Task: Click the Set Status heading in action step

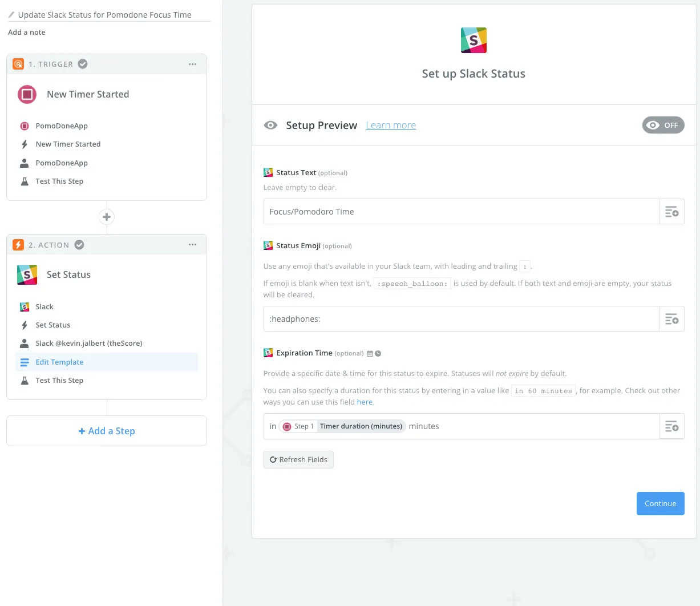Action: [68, 274]
